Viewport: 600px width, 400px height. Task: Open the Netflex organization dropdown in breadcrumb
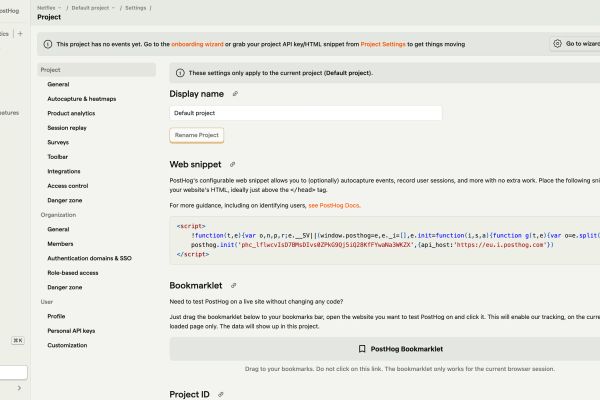[x=49, y=8]
